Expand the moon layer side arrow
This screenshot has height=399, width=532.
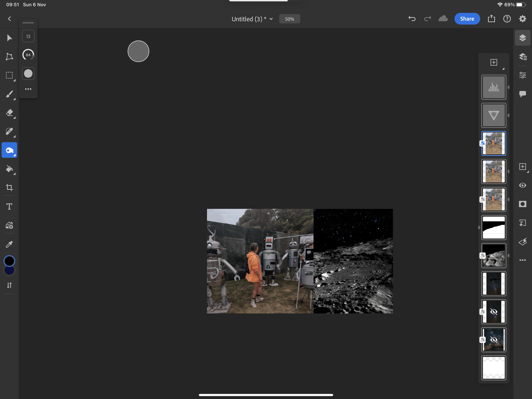[x=508, y=255]
